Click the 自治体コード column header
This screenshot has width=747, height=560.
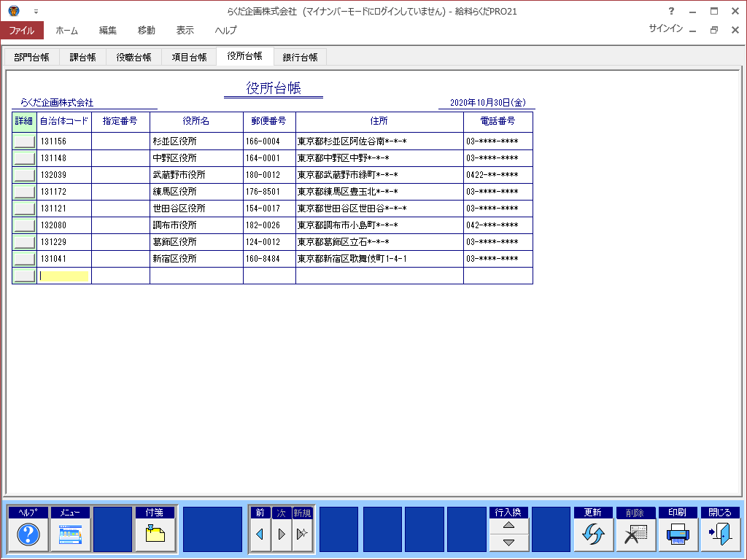click(x=64, y=122)
